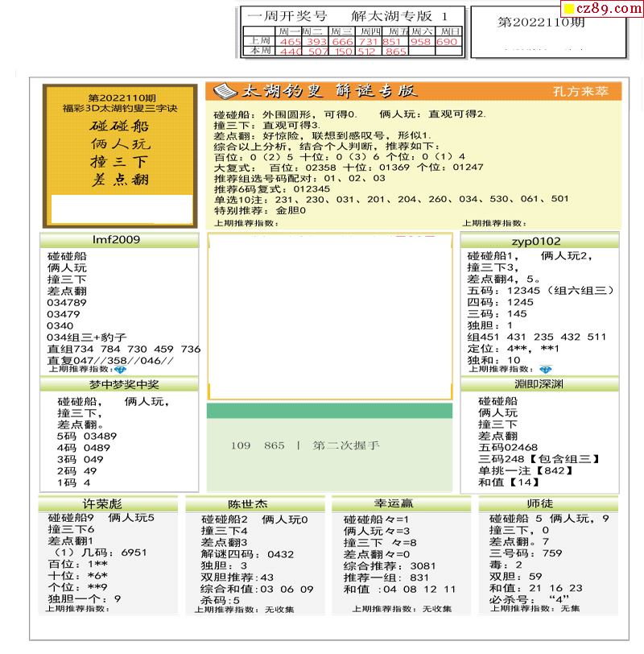Click 5码 03489 in 梦中梦奖中奖 panel
644x654 pixels.
(87, 437)
